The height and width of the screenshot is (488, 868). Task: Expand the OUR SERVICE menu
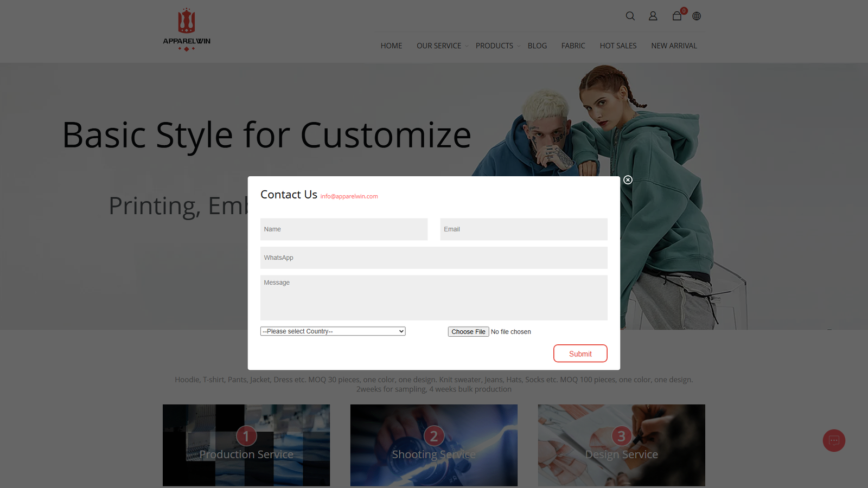(x=439, y=46)
